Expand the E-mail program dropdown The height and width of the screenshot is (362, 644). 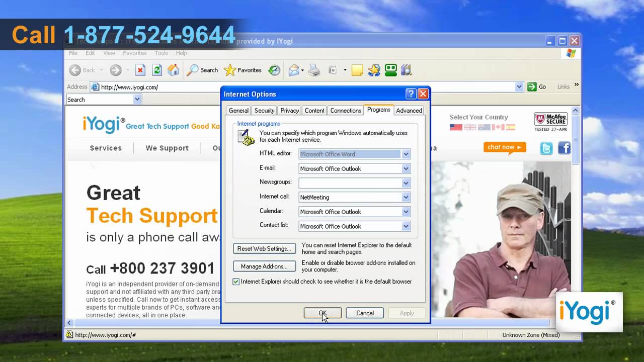(x=406, y=169)
